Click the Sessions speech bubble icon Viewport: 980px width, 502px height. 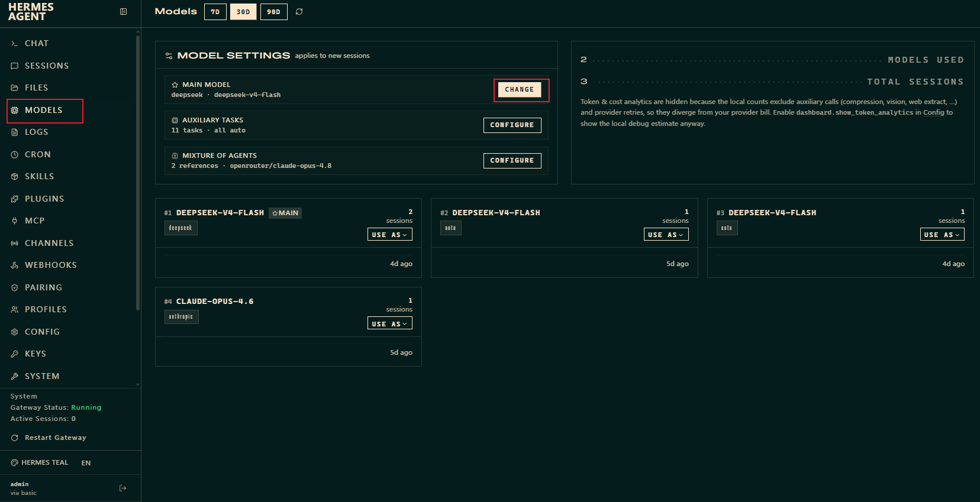click(x=15, y=66)
